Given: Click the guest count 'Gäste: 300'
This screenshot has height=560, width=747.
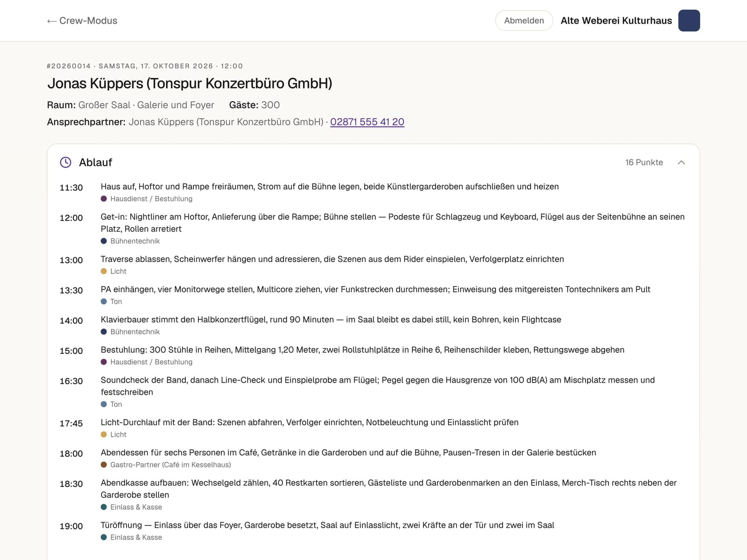Looking at the screenshot, I should (x=254, y=105).
